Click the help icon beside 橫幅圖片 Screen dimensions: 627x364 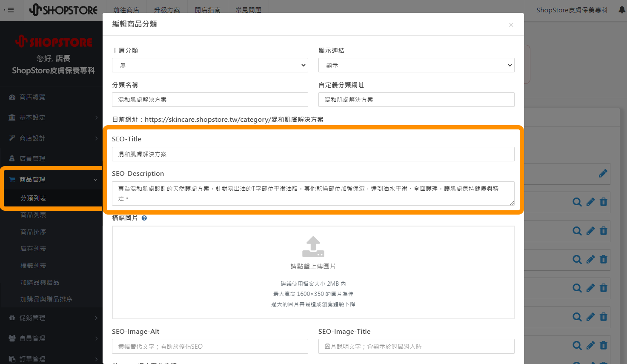pos(144,218)
